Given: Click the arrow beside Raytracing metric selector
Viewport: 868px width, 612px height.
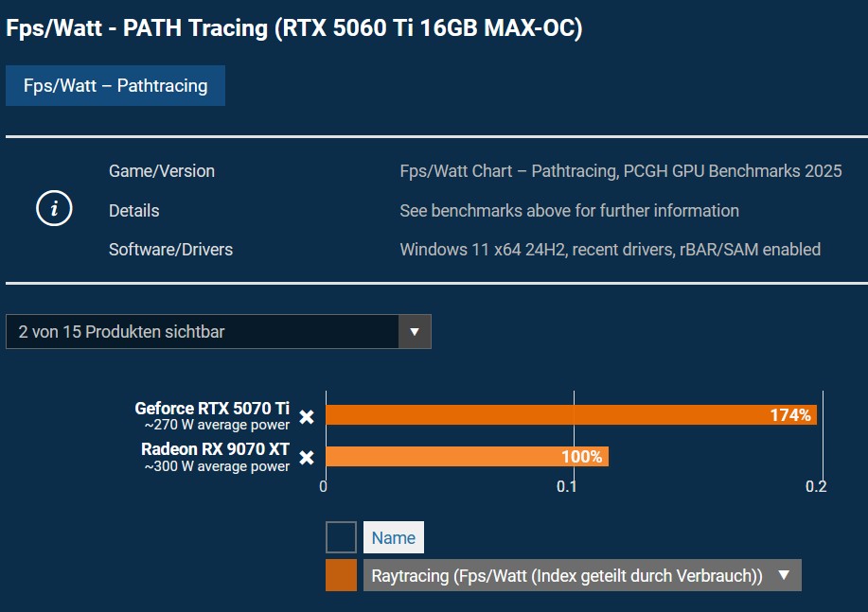Looking at the screenshot, I should pyautogui.click(x=784, y=575).
